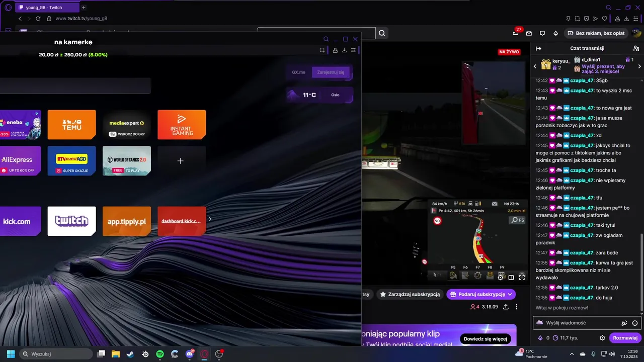The image size is (644, 362).
Task: Open the Twitch whispers speech bubble icon
Action: (542, 33)
